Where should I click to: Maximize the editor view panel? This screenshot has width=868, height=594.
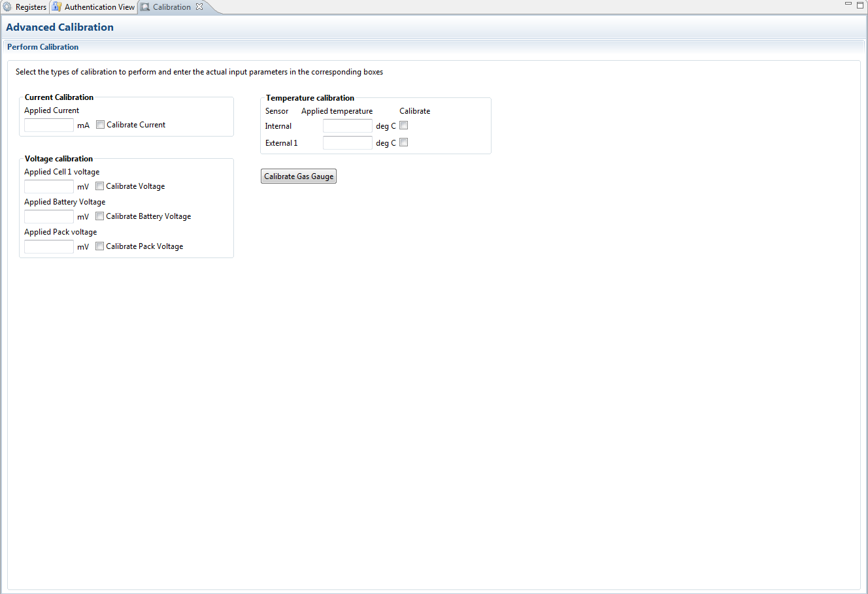pyautogui.click(x=860, y=5)
